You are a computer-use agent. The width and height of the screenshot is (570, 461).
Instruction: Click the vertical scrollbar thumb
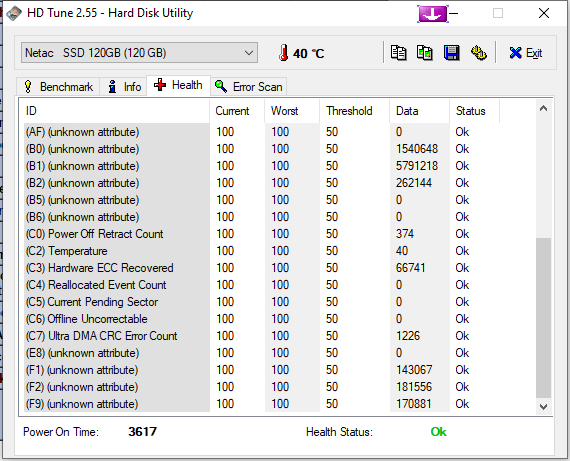[x=543, y=318]
